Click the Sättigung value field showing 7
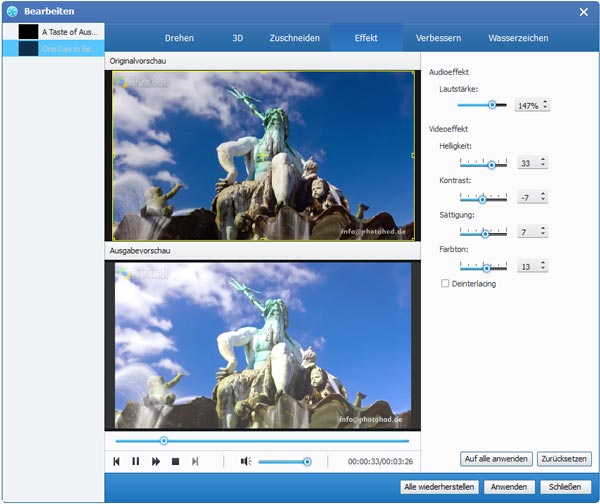Viewport: 600px width, 504px height. coord(527,232)
